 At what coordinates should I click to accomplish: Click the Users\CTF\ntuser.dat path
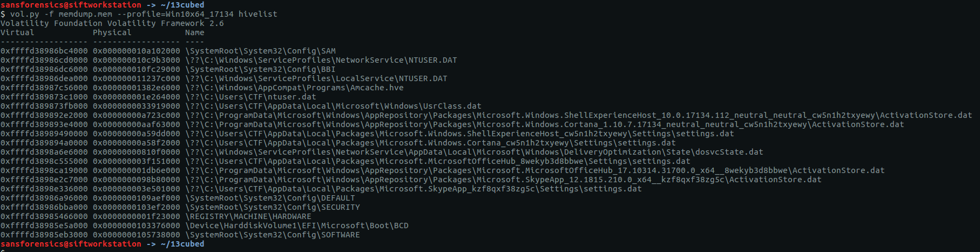point(251,97)
